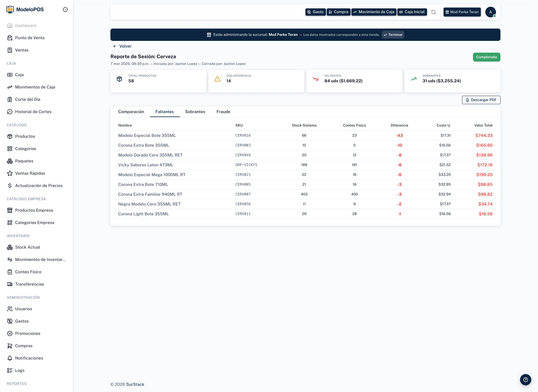Switch to the Sobrantes tab
Screen dimensions: 538x392
[x=195, y=112]
